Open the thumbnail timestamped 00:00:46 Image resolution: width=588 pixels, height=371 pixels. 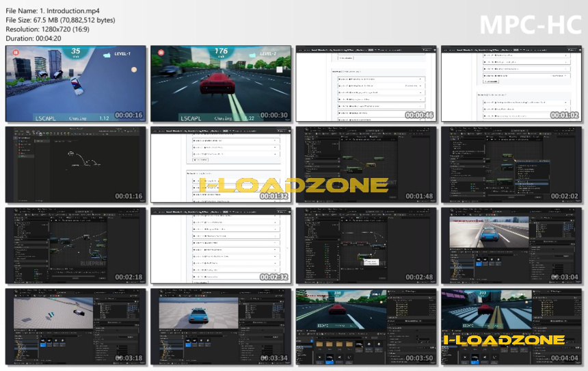click(366, 84)
